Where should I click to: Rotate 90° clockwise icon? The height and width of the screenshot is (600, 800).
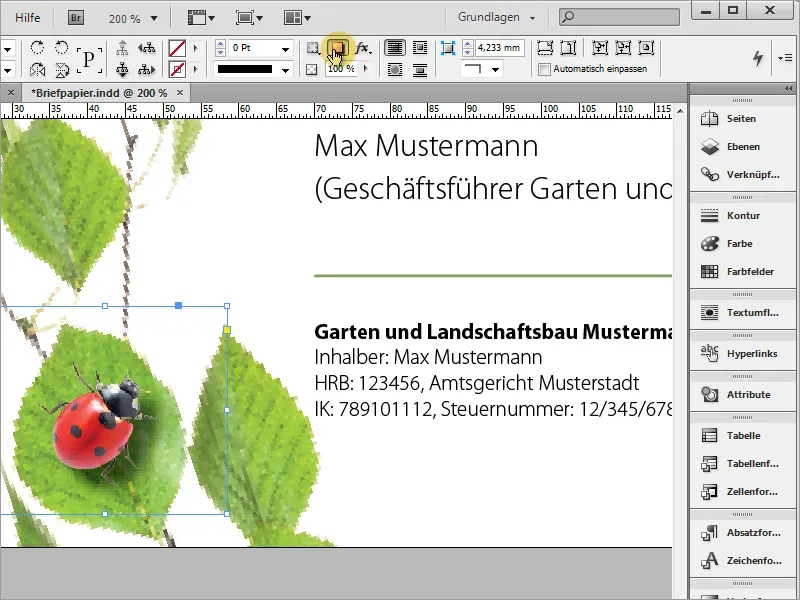(x=37, y=47)
